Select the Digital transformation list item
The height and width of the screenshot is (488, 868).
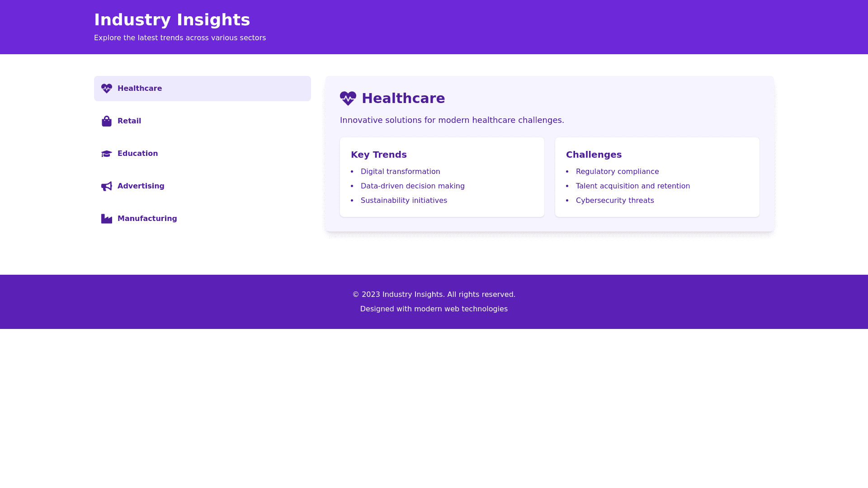pyautogui.click(x=400, y=172)
